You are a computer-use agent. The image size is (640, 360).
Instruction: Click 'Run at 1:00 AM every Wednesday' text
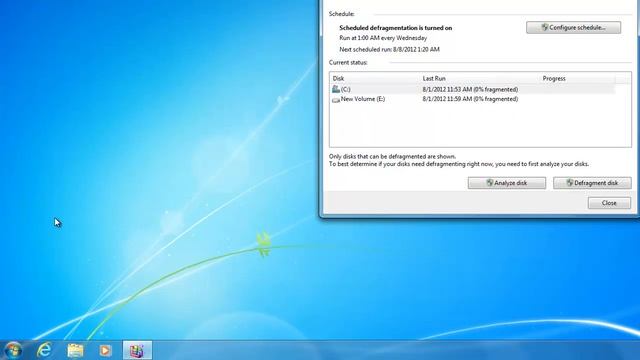coord(383,38)
